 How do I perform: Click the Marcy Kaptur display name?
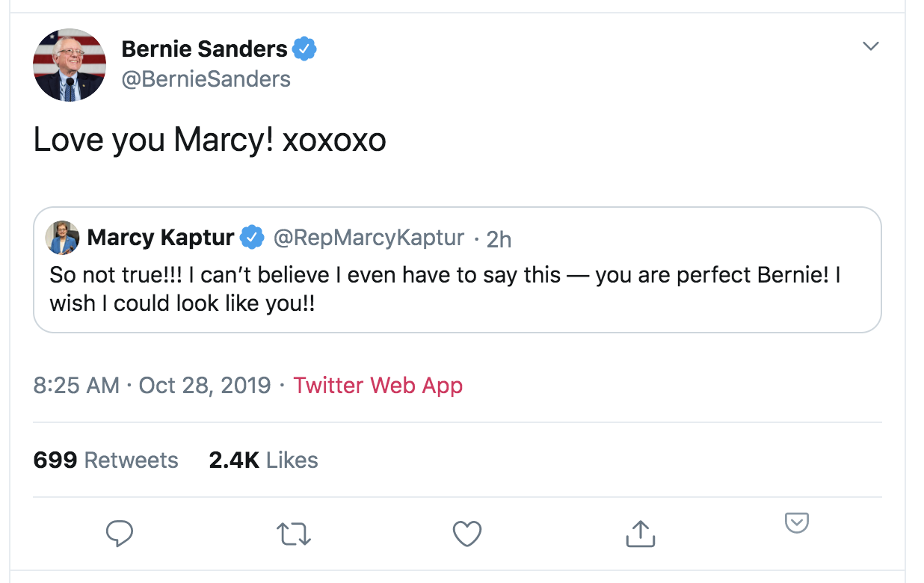[161, 238]
